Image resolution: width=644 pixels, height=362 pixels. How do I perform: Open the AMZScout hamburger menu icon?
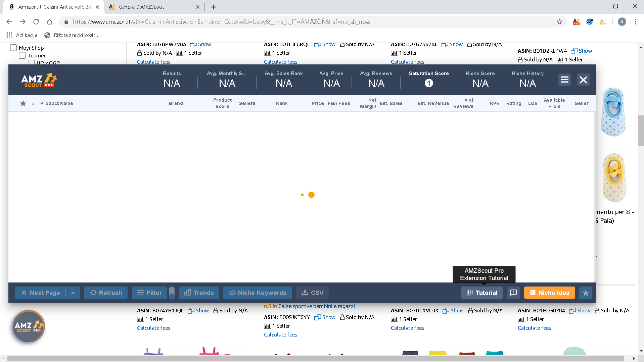pos(564,80)
